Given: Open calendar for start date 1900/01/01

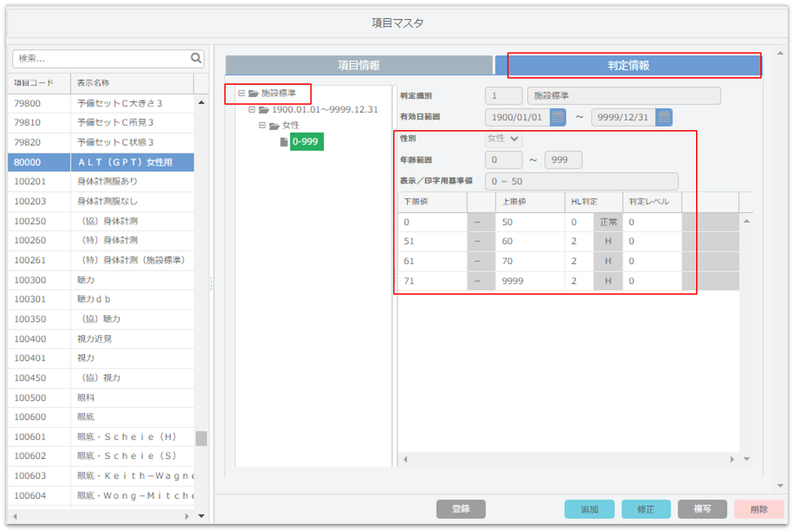Looking at the screenshot, I should tap(558, 117).
